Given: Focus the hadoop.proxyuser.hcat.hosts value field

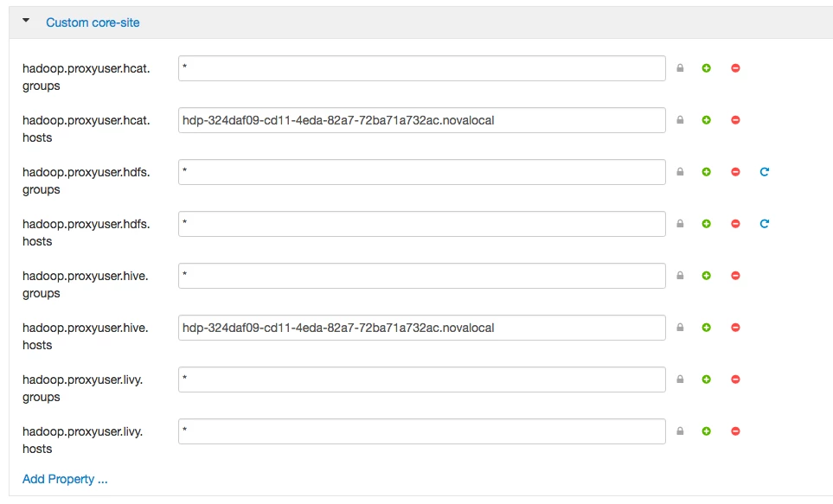Looking at the screenshot, I should coord(422,120).
